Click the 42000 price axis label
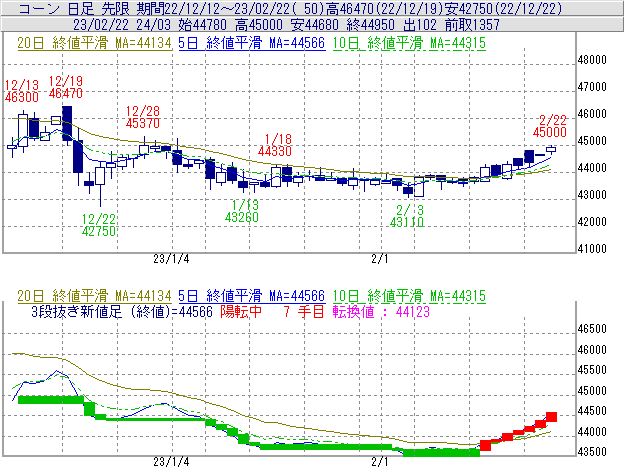The width and height of the screenshot is (624, 475). [592, 222]
